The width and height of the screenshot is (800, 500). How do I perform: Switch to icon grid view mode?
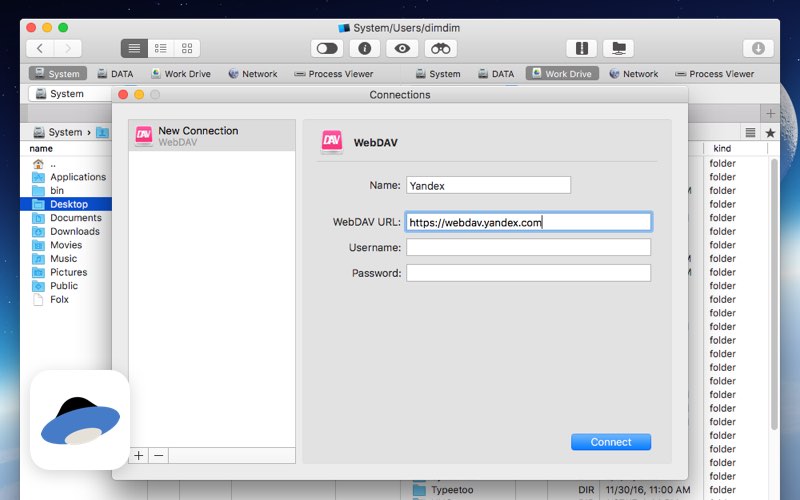pyautogui.click(x=187, y=48)
